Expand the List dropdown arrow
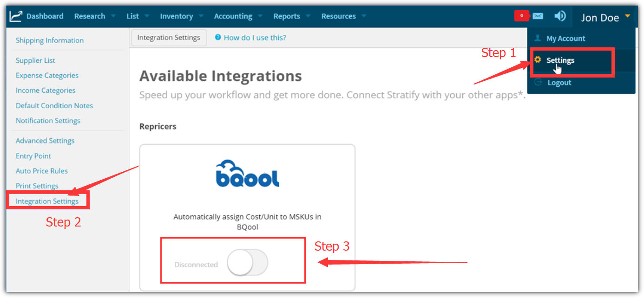The image size is (644, 298). [x=147, y=16]
